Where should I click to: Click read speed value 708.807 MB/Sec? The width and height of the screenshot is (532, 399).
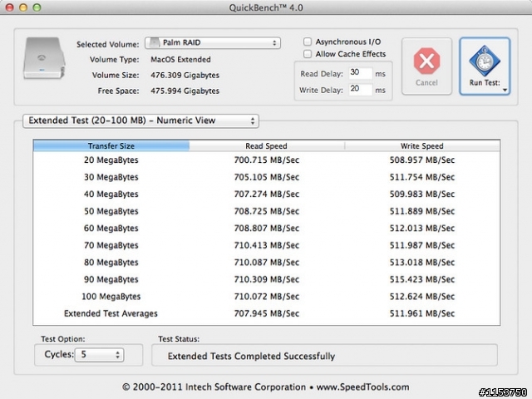(x=267, y=228)
